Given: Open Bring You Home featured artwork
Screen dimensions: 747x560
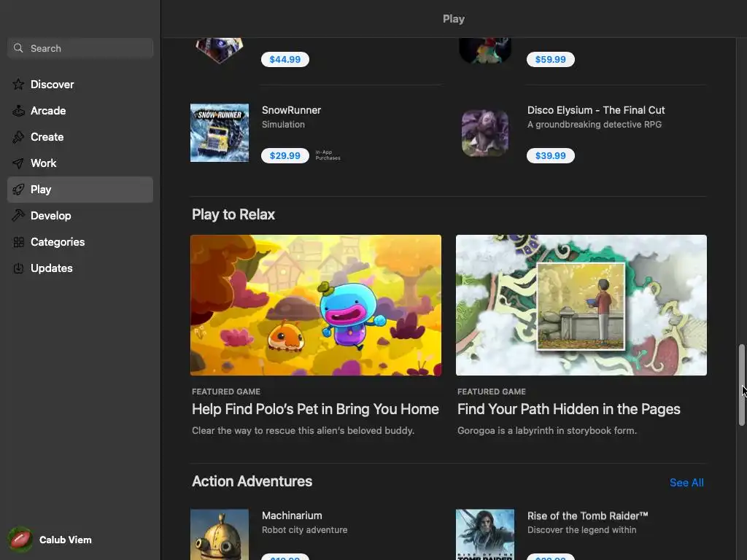Looking at the screenshot, I should click(316, 305).
